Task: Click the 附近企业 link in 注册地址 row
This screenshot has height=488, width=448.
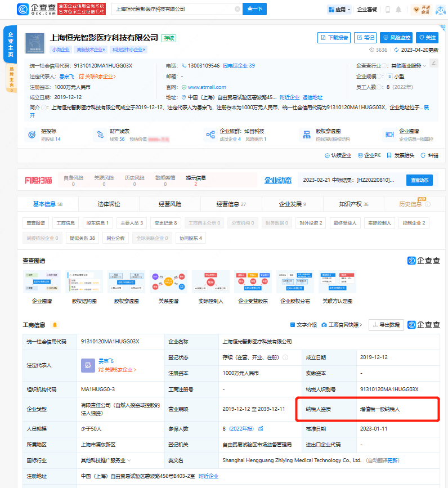Action: point(208,476)
